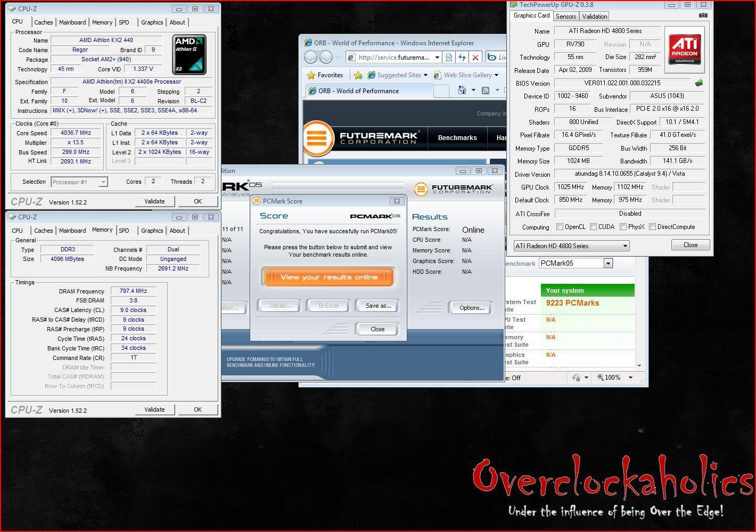
Task: Toggle the OpenCL checkbox in GPU-Z
Action: tap(560, 227)
